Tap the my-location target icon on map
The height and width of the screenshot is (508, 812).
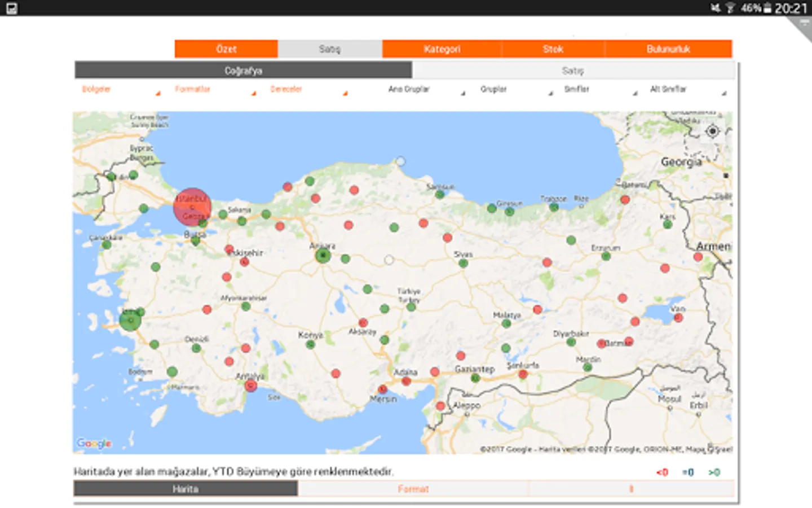[712, 131]
